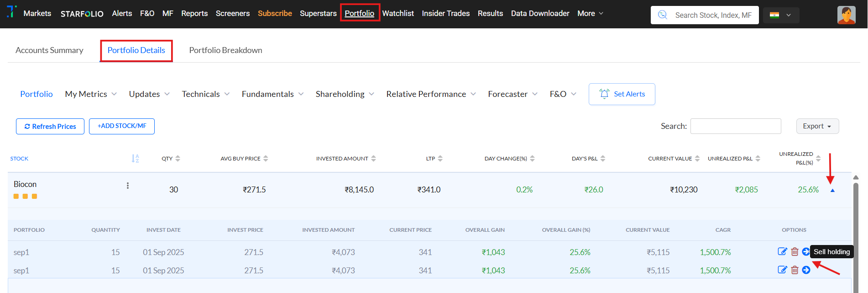Collapse the Biocon row with blue triangle

point(832,190)
